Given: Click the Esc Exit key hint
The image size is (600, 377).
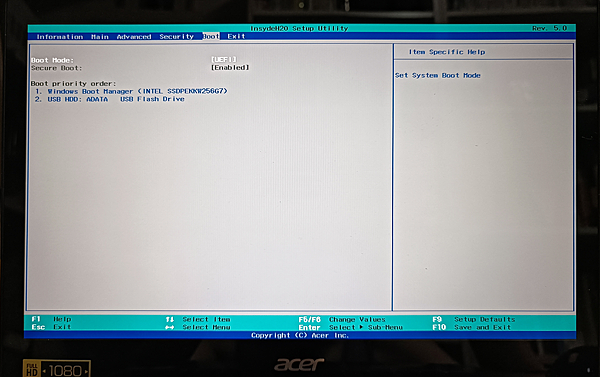Looking at the screenshot, I should click(52, 327).
